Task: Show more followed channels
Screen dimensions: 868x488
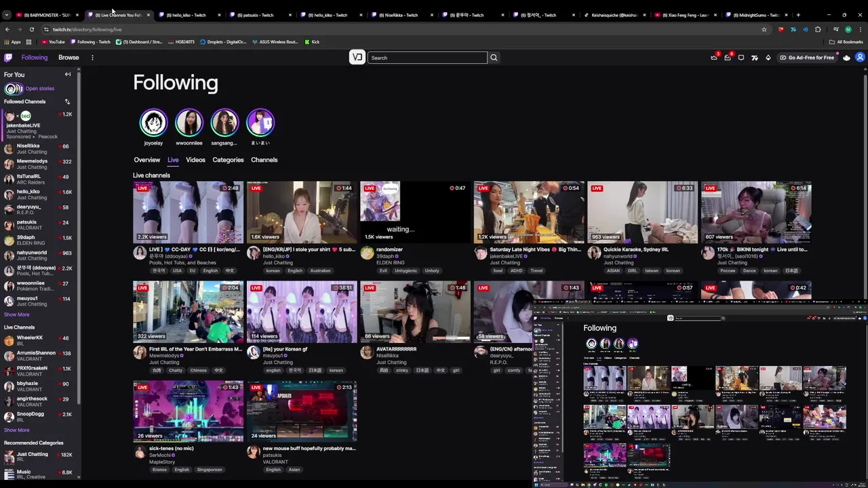Action: coord(16,314)
